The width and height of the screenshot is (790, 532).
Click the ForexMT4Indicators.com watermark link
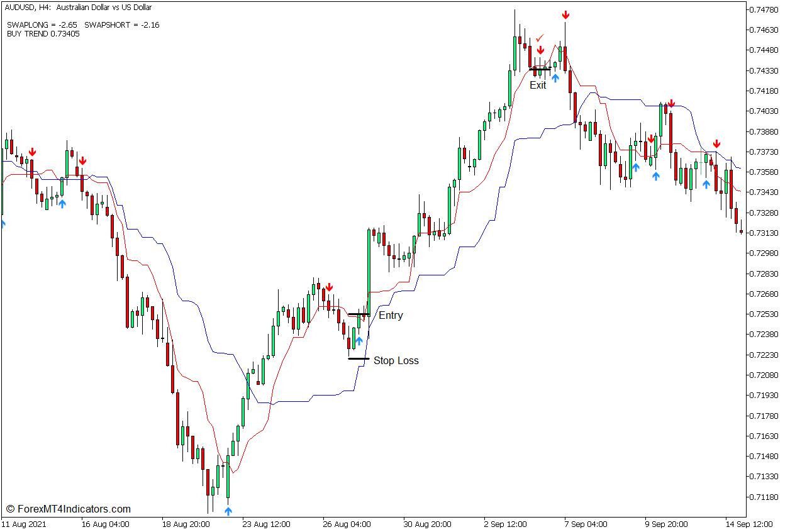point(68,509)
